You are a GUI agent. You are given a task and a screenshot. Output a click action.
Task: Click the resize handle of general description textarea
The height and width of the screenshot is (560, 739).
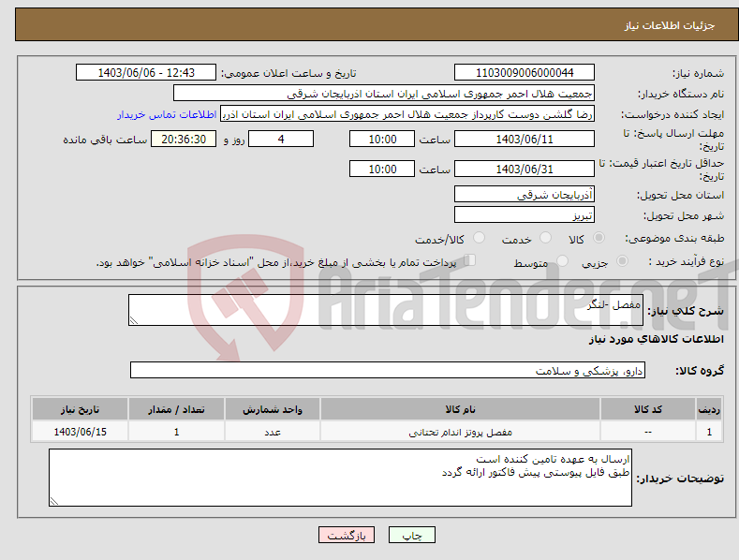(x=133, y=321)
